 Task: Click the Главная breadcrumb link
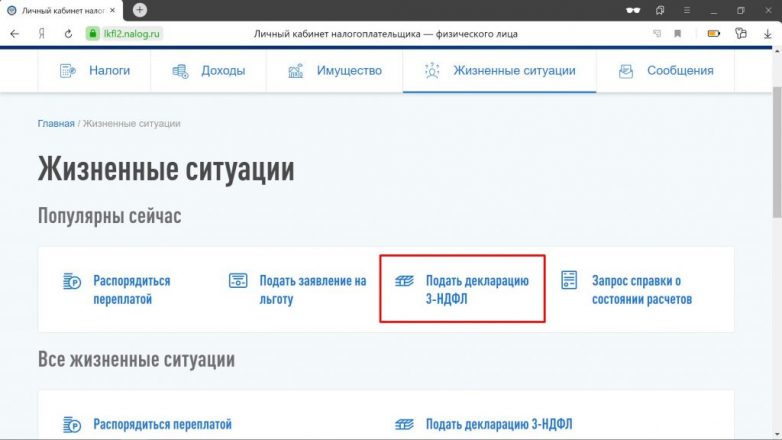click(56, 123)
